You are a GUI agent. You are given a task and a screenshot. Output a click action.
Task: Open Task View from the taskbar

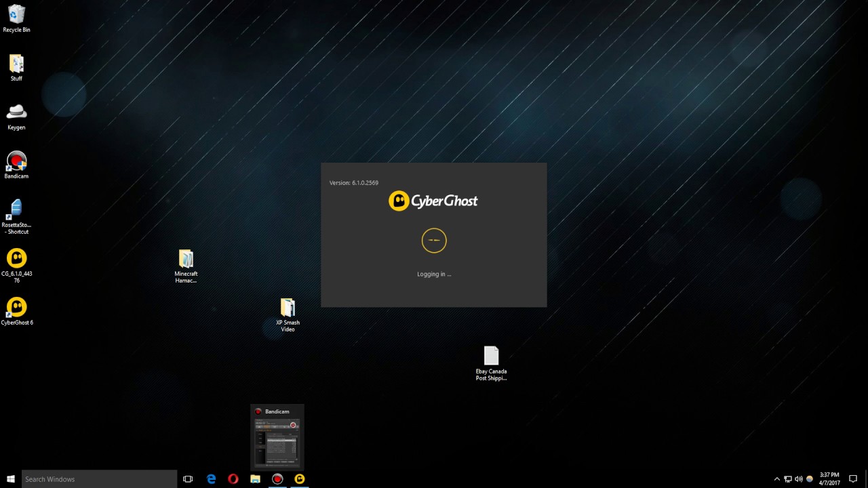coord(188,479)
